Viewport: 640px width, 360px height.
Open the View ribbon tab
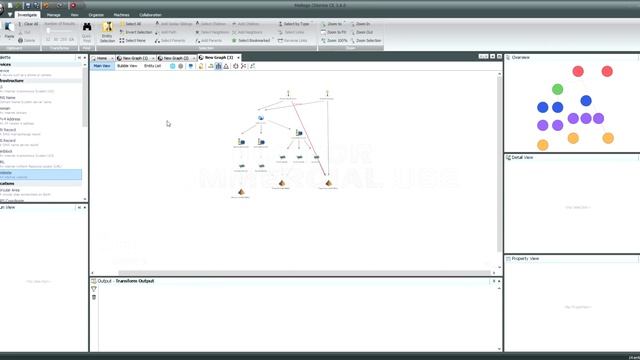coord(74,15)
